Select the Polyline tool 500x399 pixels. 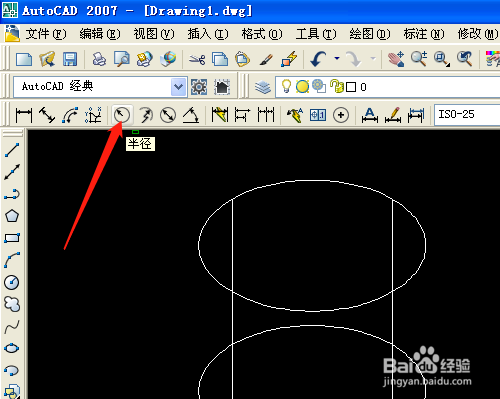pos(12,194)
